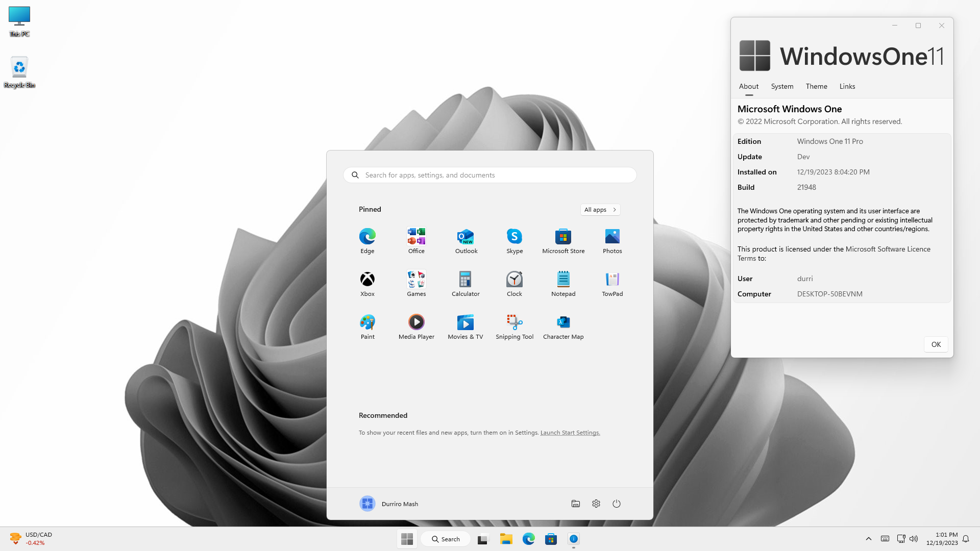Launch TowPad from pinned apps
Viewport: 980px width, 551px height.
[612, 284]
